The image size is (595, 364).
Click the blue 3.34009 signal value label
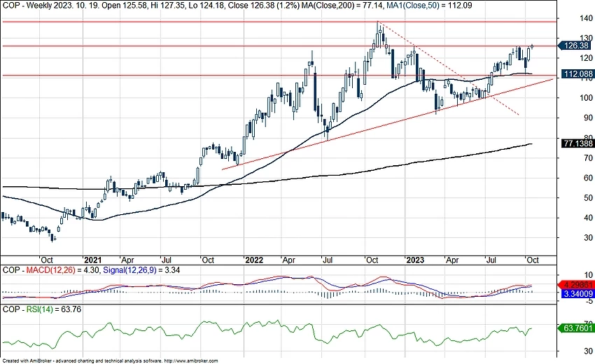coord(577,294)
